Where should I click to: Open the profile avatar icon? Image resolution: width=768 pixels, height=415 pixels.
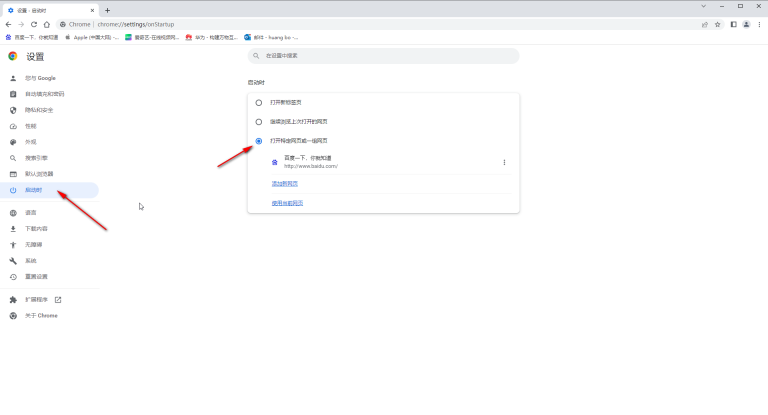746,24
